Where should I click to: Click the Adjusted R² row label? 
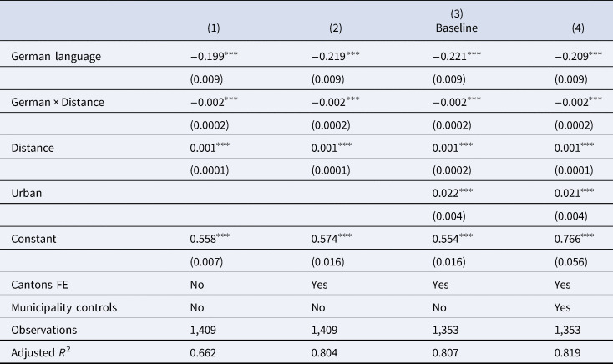point(41,352)
